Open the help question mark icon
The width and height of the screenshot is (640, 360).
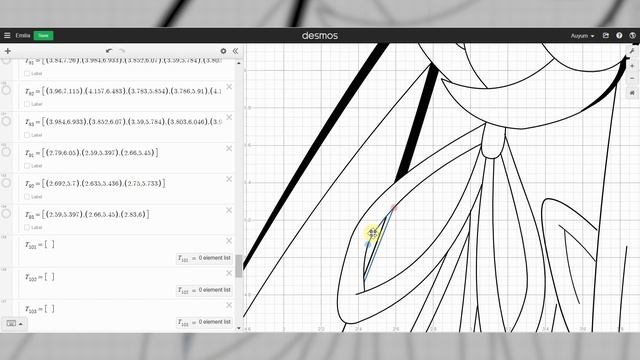619,36
